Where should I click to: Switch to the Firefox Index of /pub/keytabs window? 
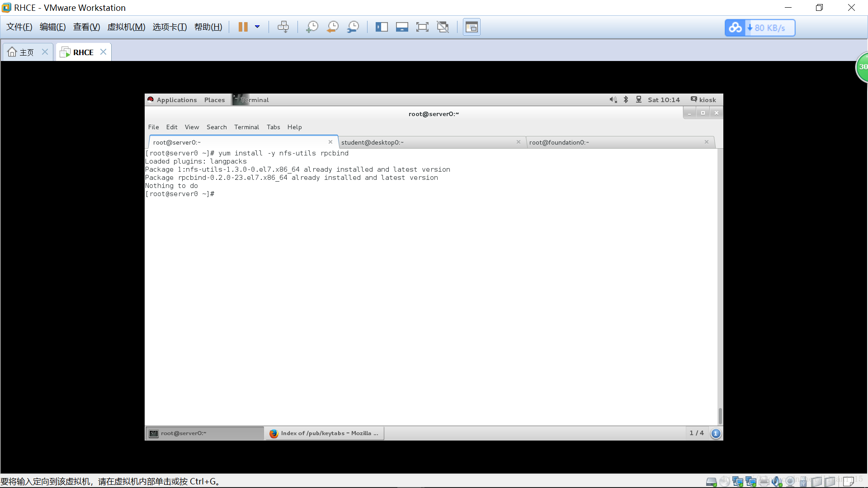tap(325, 433)
